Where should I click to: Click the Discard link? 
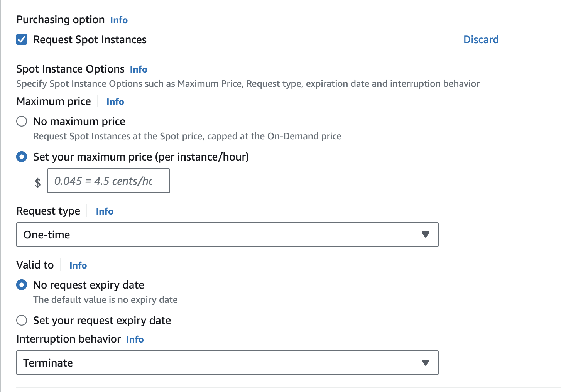pos(481,40)
